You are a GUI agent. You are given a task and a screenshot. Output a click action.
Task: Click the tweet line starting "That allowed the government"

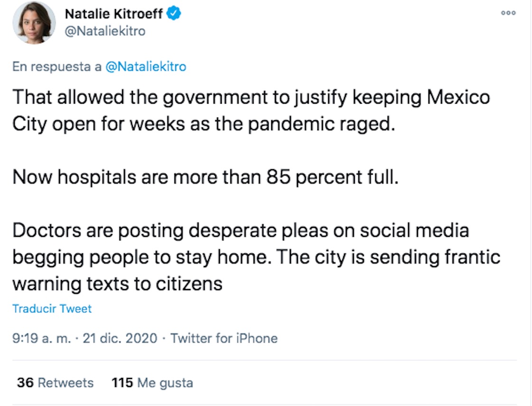251,97
